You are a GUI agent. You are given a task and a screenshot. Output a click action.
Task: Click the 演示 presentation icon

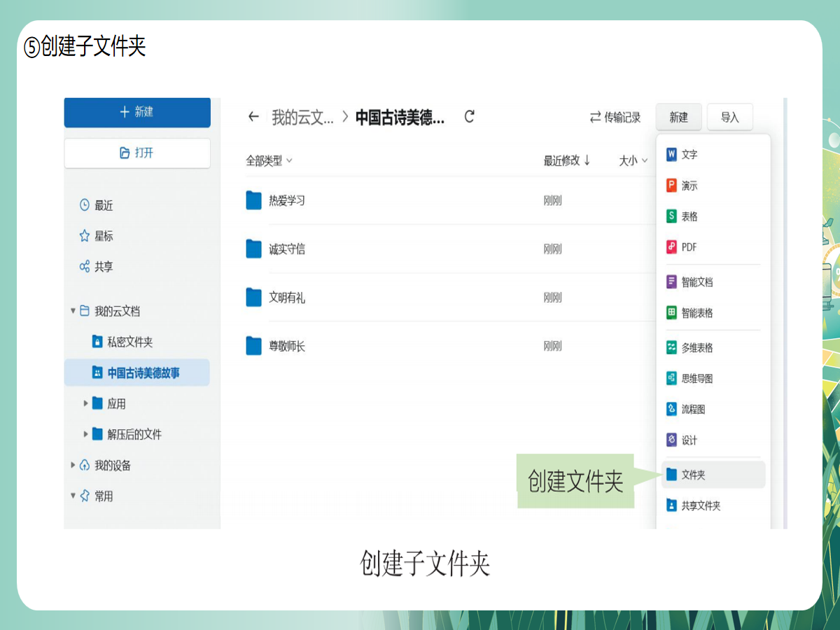point(671,185)
